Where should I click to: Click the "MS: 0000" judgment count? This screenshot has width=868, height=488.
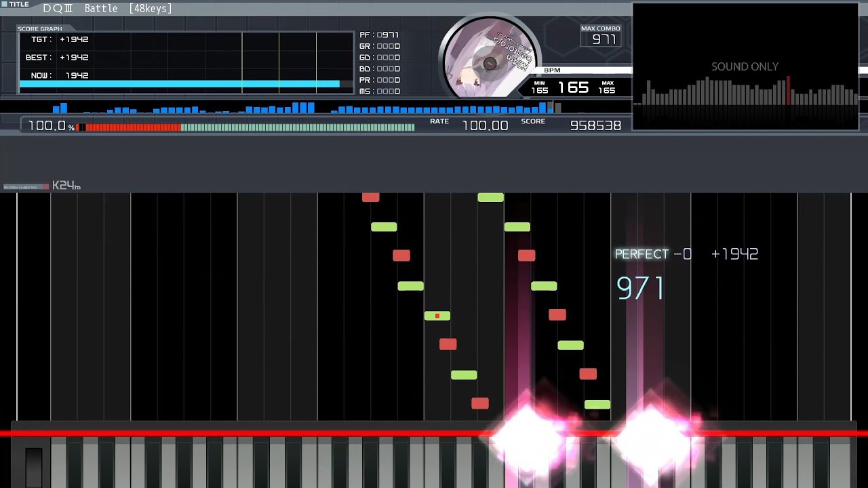pos(379,91)
